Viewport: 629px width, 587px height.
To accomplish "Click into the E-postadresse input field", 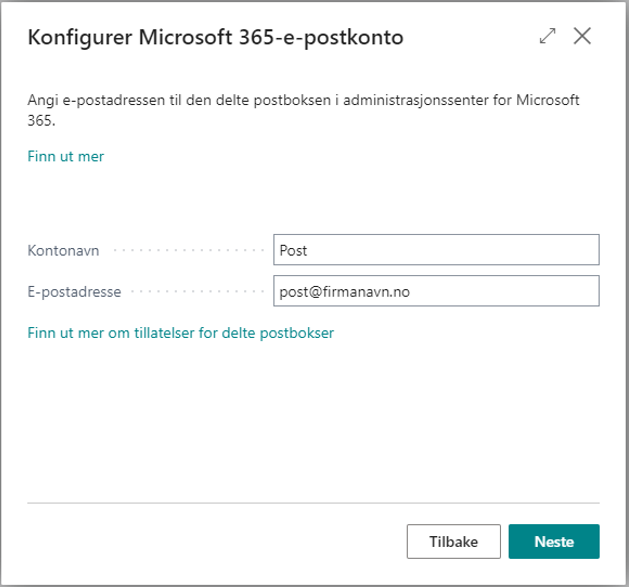I will (x=435, y=292).
